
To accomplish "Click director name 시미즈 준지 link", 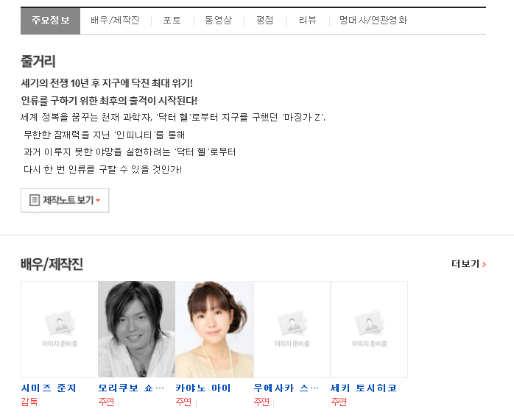I will 49,388.
